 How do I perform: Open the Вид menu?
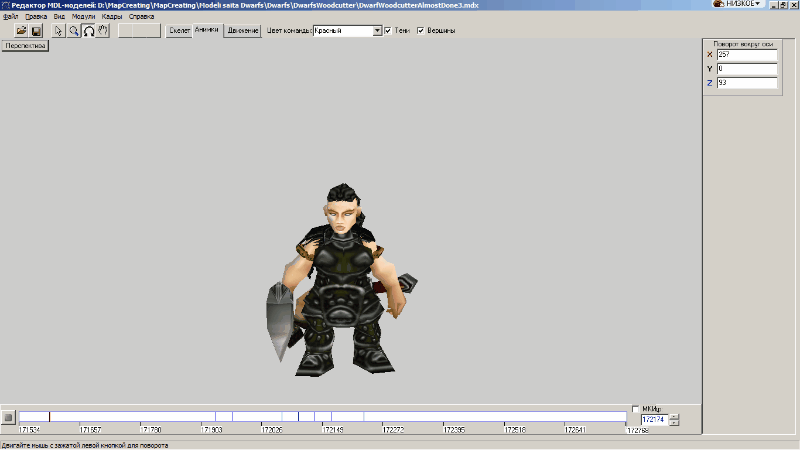click(x=59, y=16)
